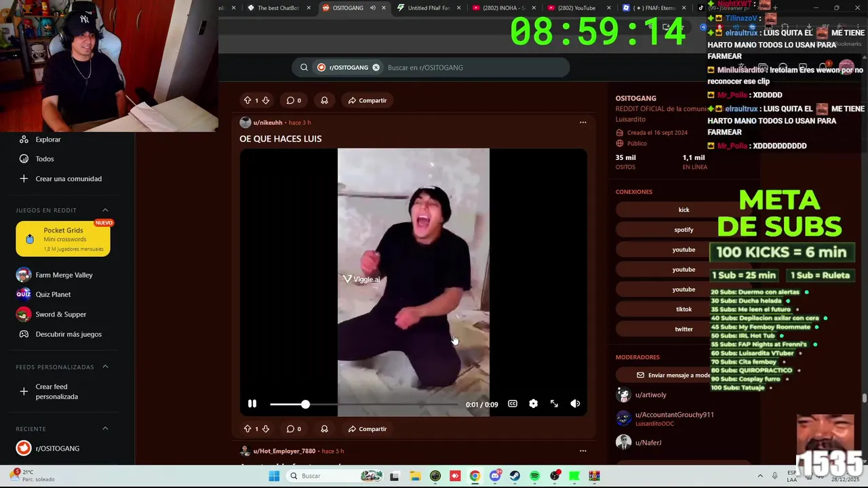
Task: Open Sword & Supper game
Action: (x=61, y=314)
